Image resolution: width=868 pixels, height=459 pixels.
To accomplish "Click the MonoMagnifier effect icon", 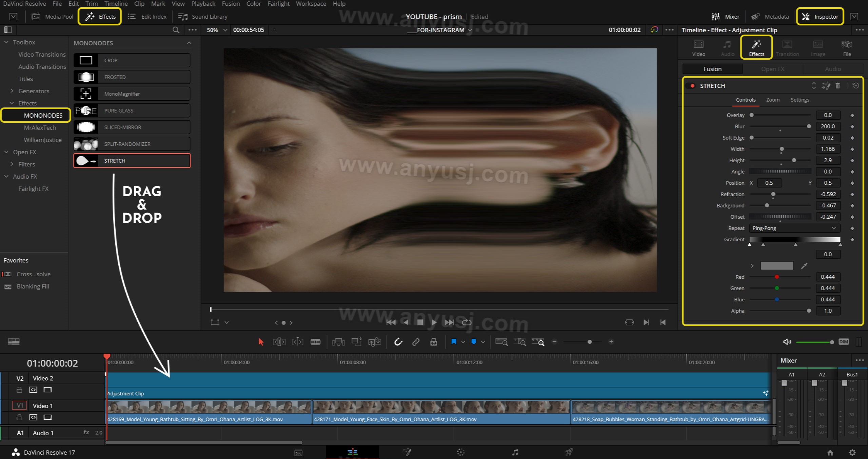I will click(x=86, y=94).
